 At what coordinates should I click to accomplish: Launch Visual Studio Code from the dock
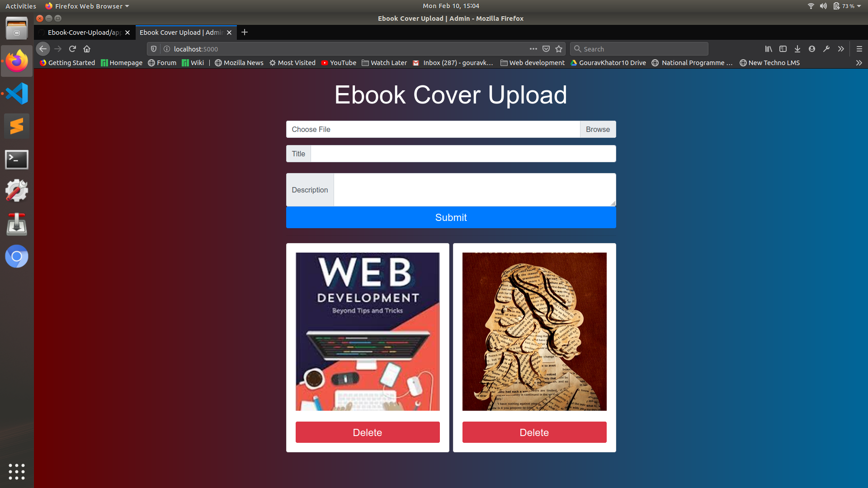(x=16, y=94)
